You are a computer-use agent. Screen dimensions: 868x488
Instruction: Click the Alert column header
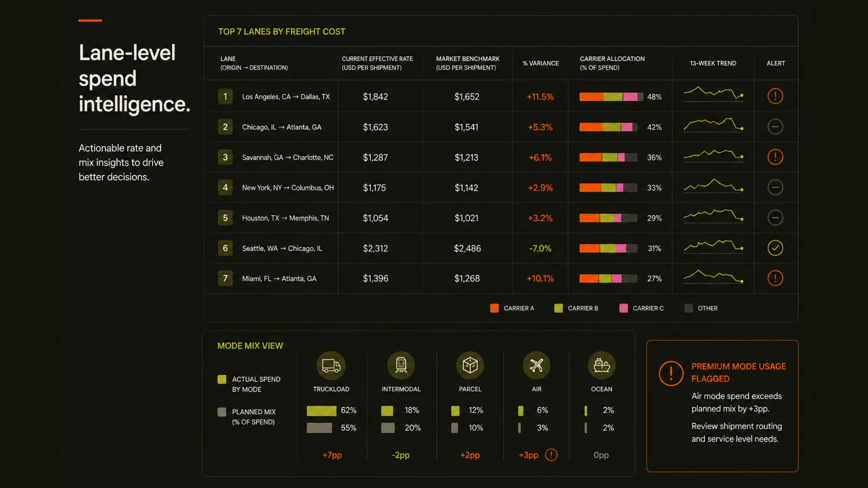(776, 63)
